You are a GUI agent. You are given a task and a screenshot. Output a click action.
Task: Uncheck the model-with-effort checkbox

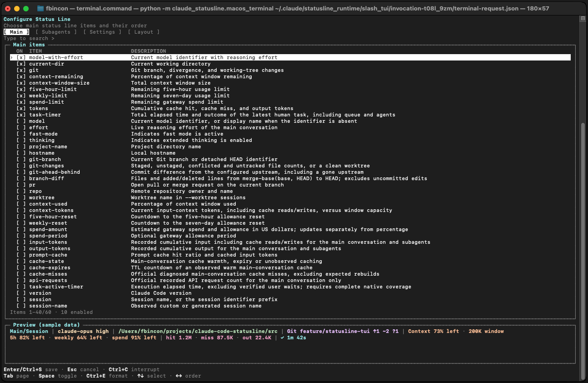pyautogui.click(x=21, y=58)
